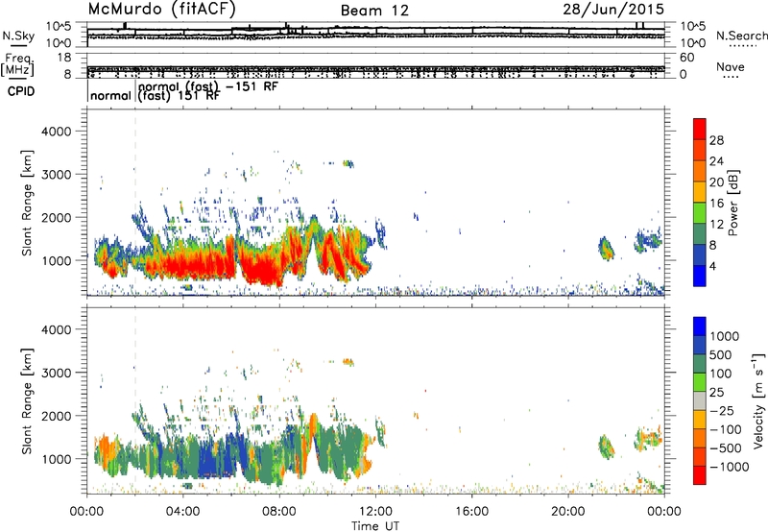The width and height of the screenshot is (768, 532).
Task: Select the 'N.Search' legend label
Action: pyautogui.click(x=742, y=36)
